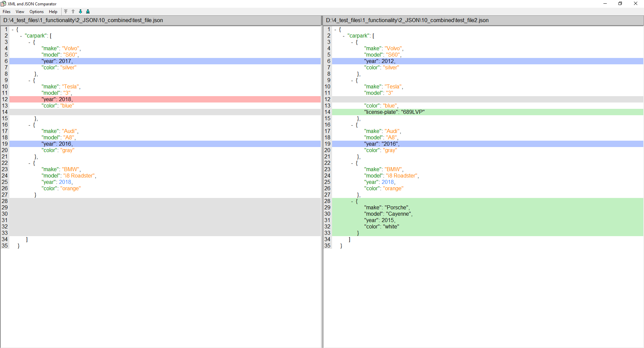Click the left test_file.json path header

(x=83, y=20)
